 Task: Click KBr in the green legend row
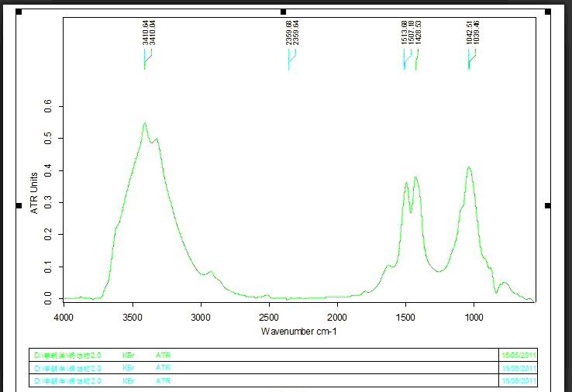pos(129,355)
